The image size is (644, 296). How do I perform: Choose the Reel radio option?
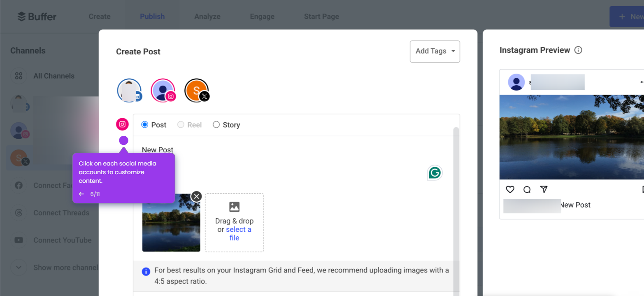pos(189,125)
